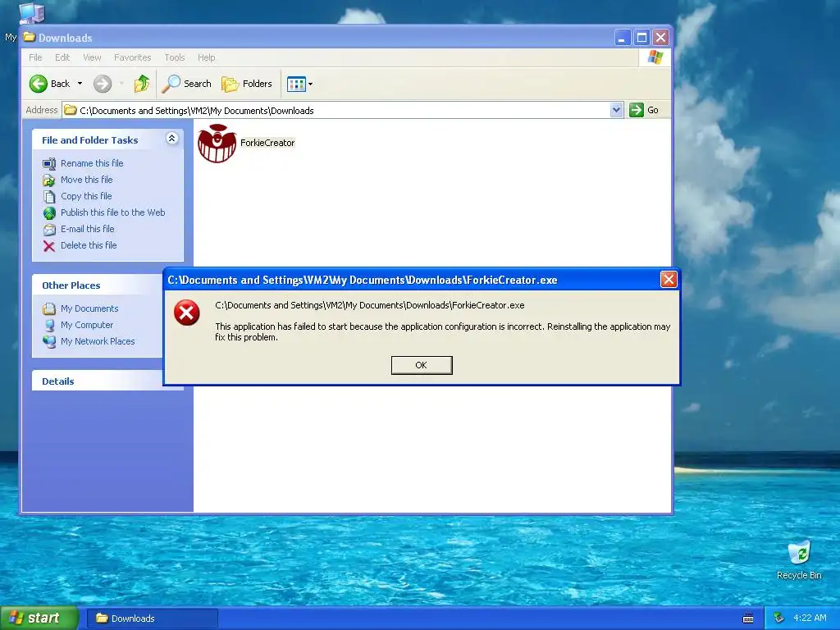Click the system tray clock
This screenshot has height=630, width=840.
click(x=810, y=618)
